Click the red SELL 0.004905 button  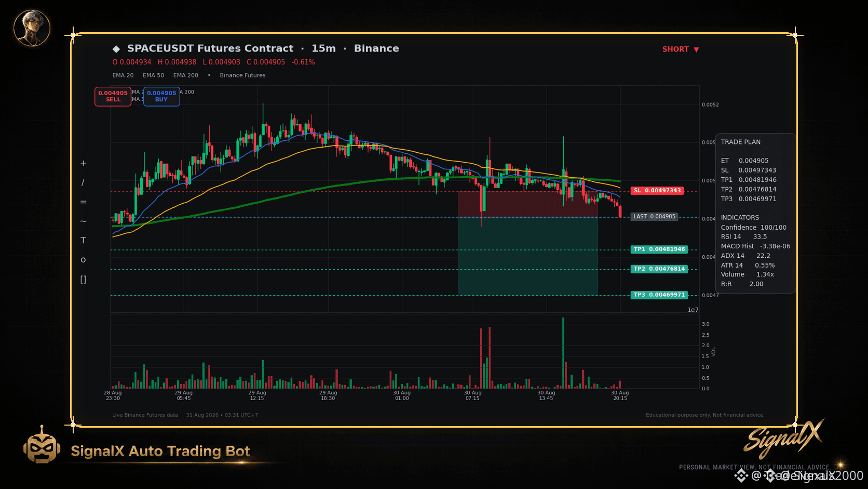(113, 96)
